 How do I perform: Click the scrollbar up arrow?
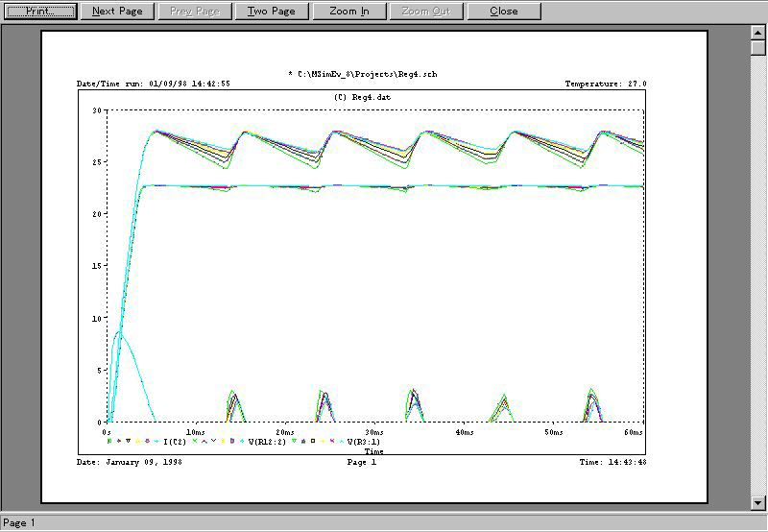click(756, 33)
